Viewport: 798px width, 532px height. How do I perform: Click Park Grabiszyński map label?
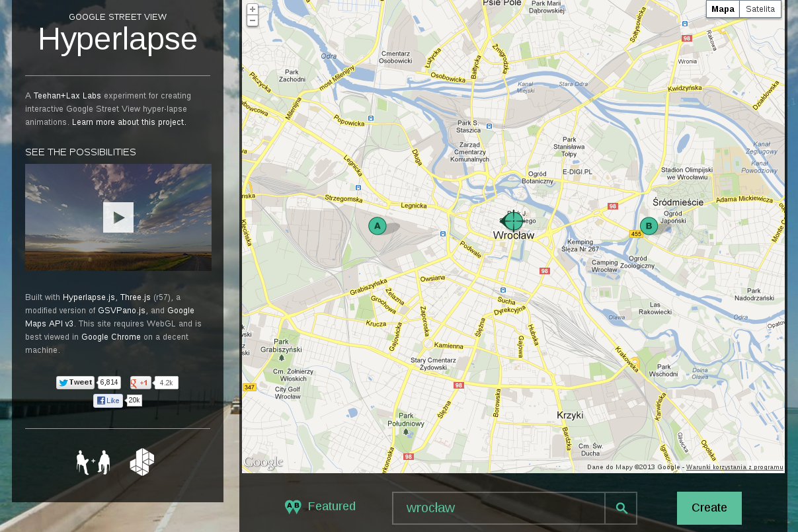281,346
